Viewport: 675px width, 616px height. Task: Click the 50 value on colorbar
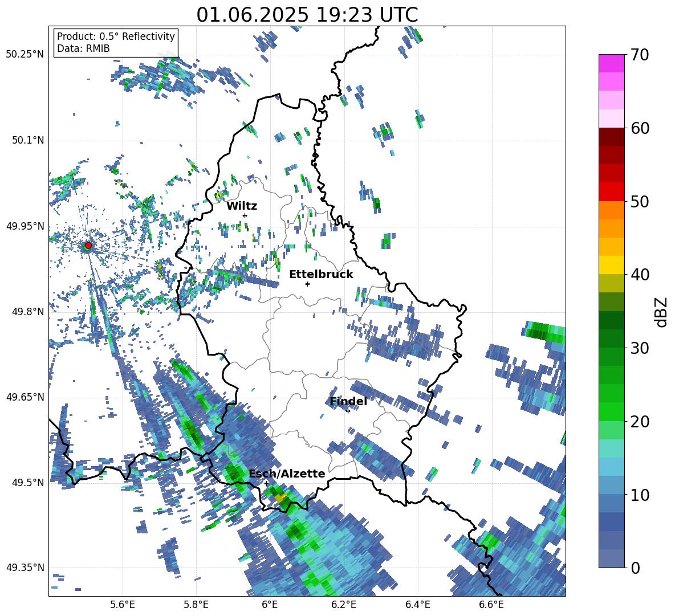[x=640, y=202]
